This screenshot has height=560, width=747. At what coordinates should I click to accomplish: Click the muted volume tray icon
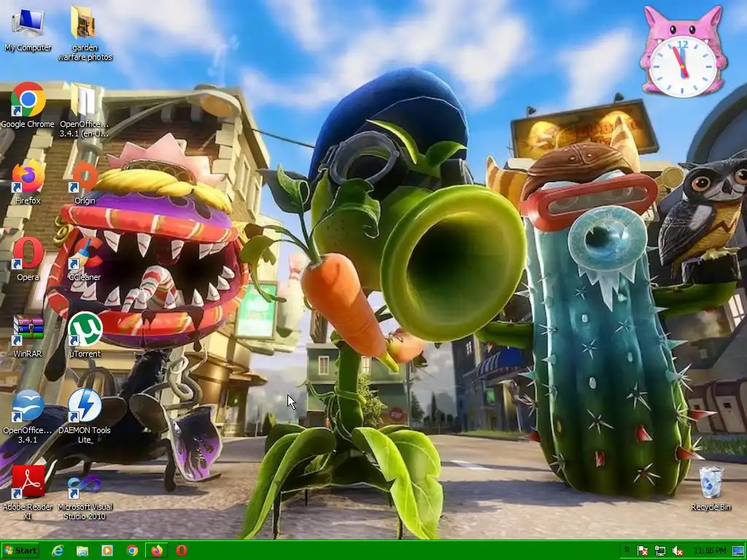(677, 551)
